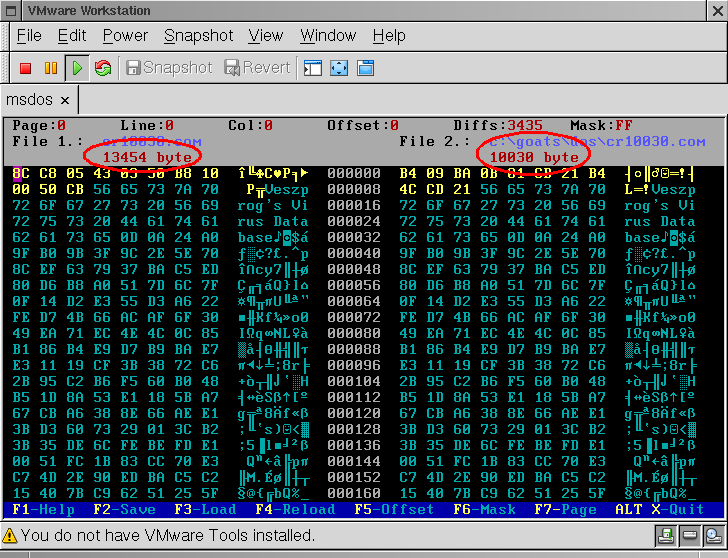
Task: Open the Power menu
Action: coord(125,36)
